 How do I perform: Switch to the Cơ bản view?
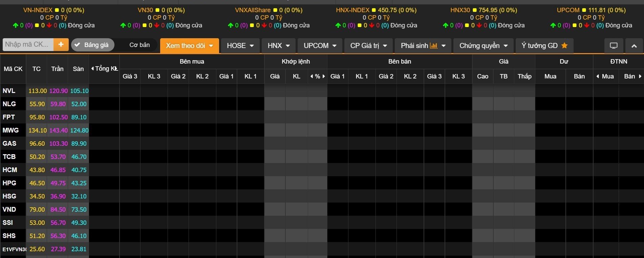tap(139, 45)
